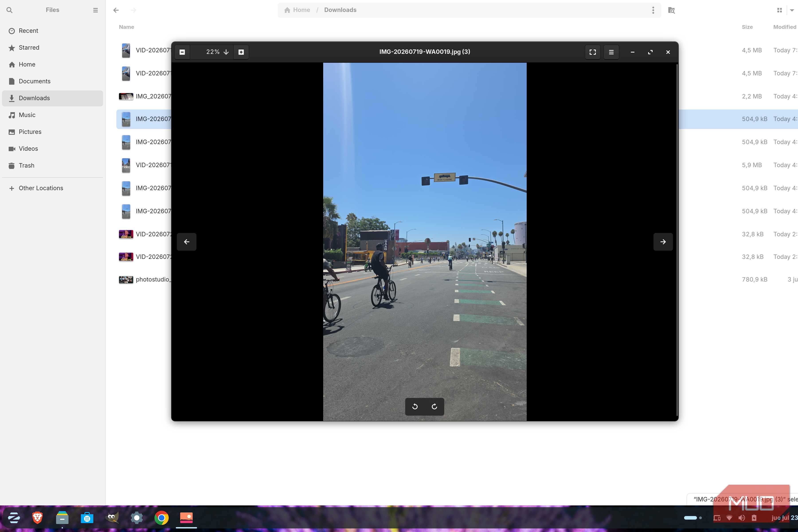
Task: Select Downloads in the sidebar
Action: tap(53, 98)
